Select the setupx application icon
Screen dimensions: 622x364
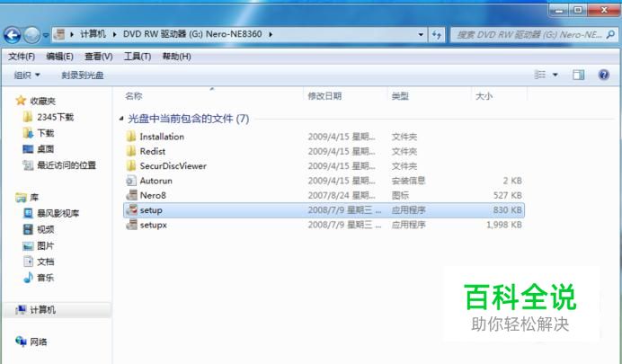click(131, 225)
